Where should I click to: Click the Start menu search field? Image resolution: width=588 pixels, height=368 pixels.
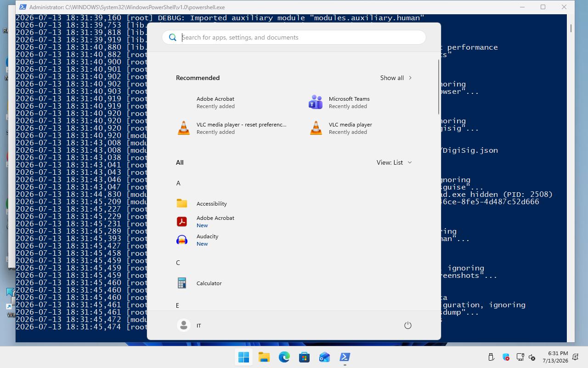click(x=294, y=37)
